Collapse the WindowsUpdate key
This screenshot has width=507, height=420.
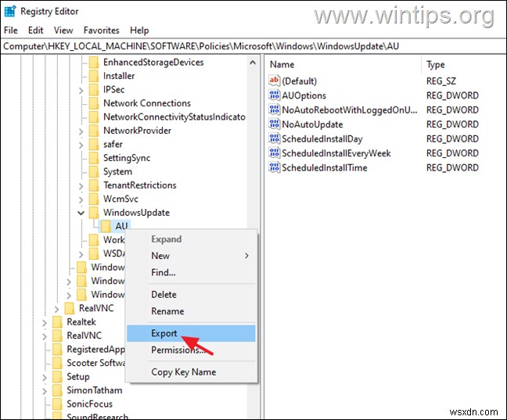tap(81, 213)
